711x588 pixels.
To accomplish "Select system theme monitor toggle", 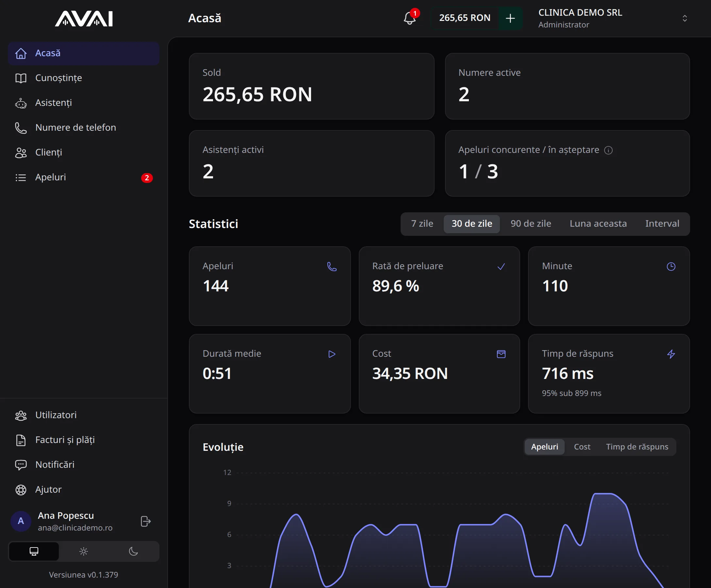I will coord(34,551).
